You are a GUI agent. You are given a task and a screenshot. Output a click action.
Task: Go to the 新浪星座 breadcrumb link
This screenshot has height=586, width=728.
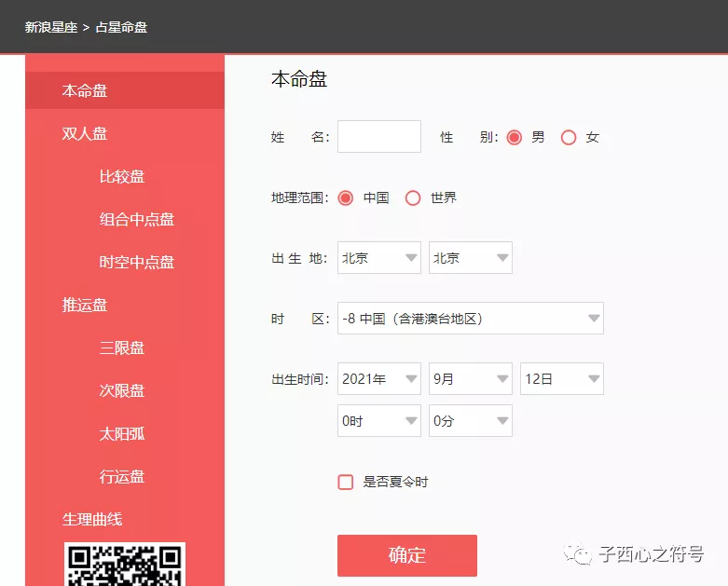(51, 27)
